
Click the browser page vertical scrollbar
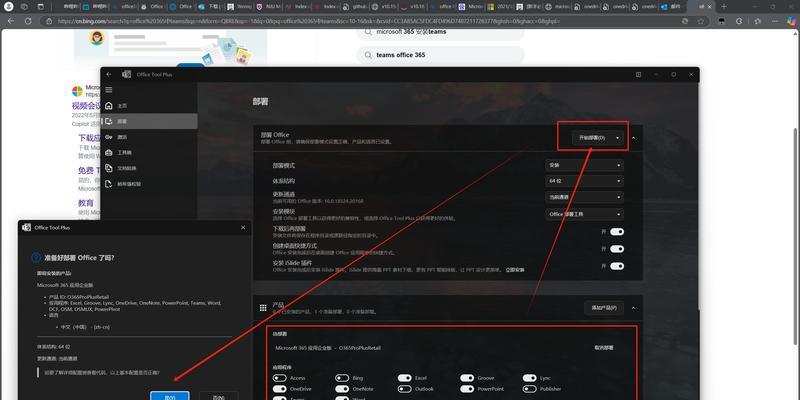tap(796, 235)
